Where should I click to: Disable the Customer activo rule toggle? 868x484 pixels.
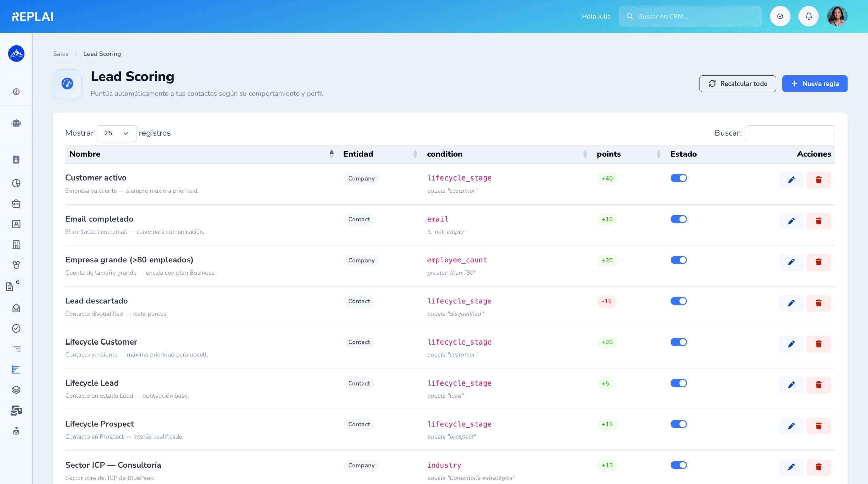tap(678, 178)
